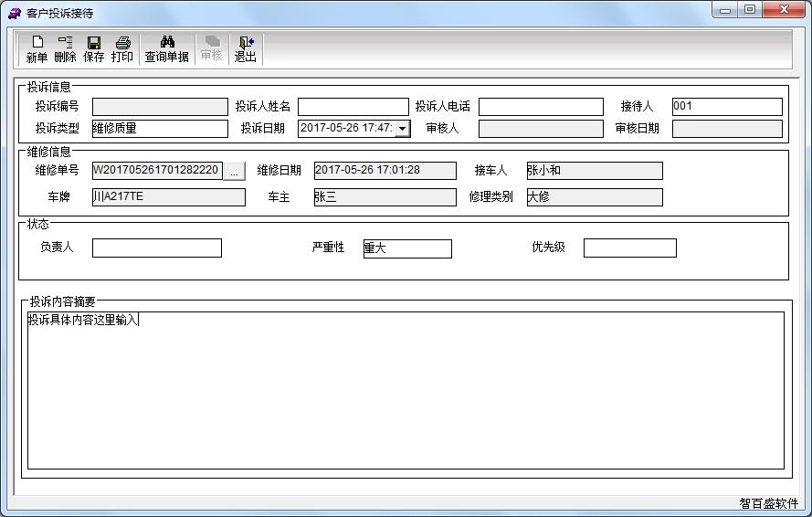Click the 严重性 field showing 重大
812x517 pixels.
407,248
